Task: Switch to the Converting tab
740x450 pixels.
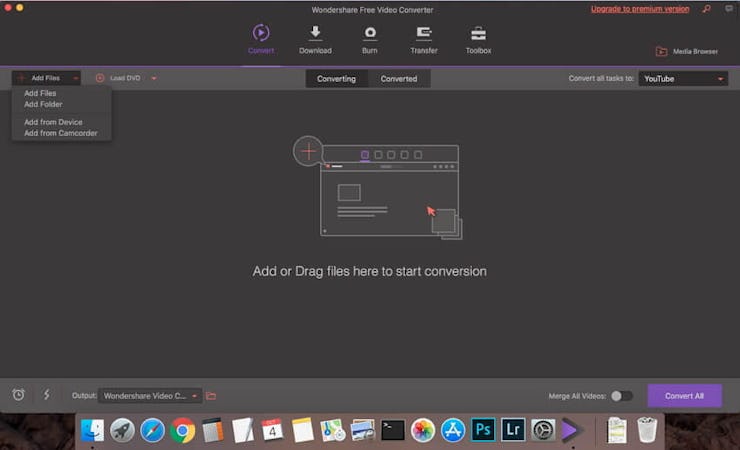Action: pyautogui.click(x=336, y=79)
